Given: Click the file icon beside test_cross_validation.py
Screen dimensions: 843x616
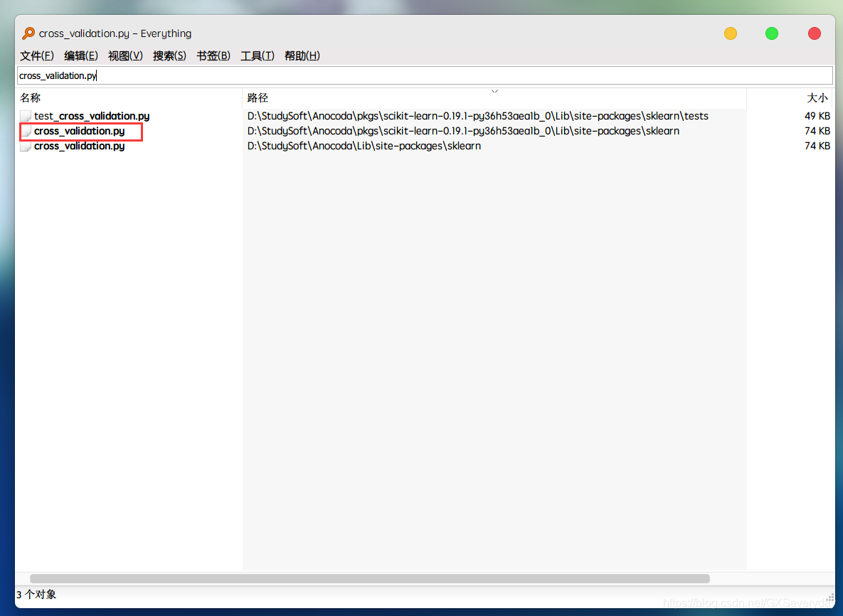Looking at the screenshot, I should 26,116.
